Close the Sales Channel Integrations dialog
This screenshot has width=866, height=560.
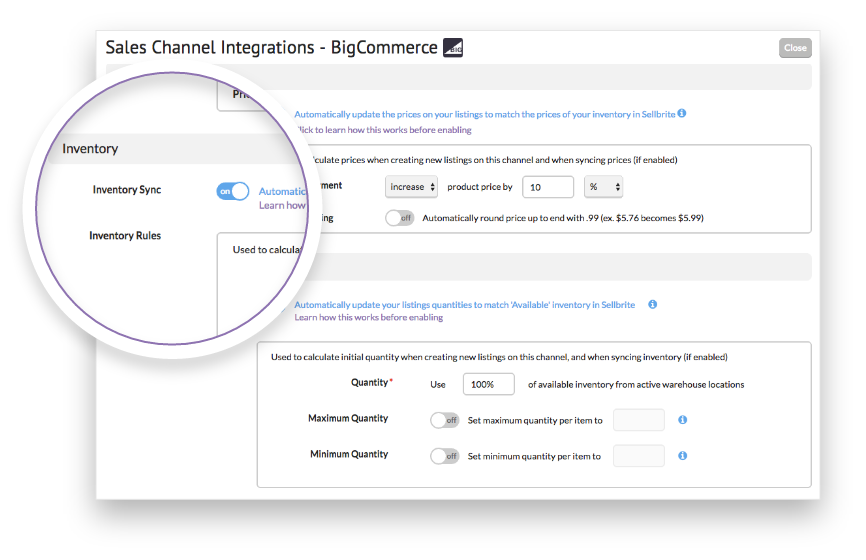(x=795, y=47)
